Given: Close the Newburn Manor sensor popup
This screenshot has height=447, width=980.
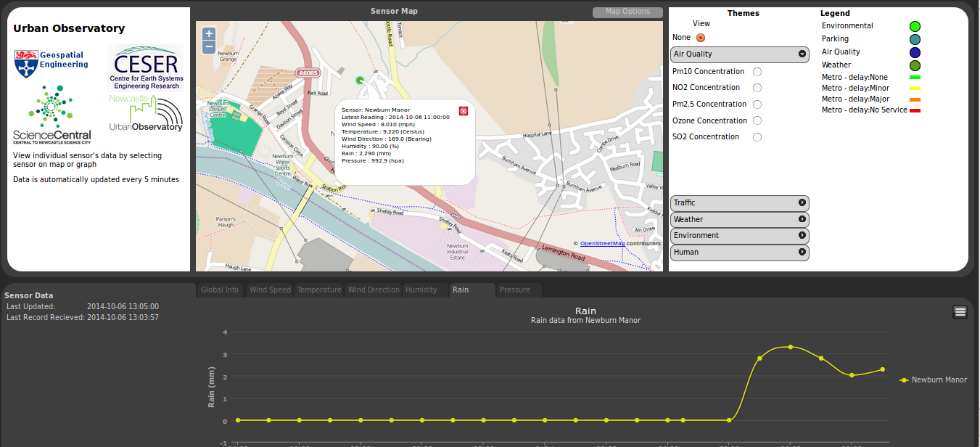Looking at the screenshot, I should pyautogui.click(x=464, y=110).
